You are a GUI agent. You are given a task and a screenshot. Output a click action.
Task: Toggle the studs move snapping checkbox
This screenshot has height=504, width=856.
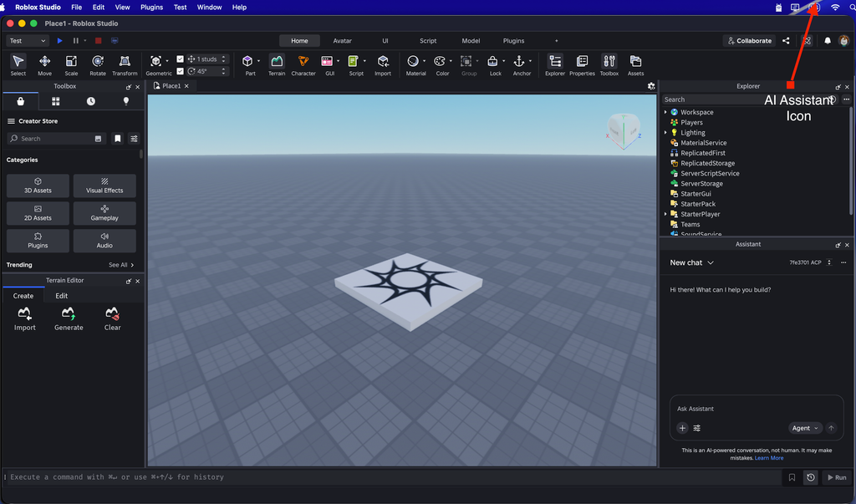[x=181, y=59]
